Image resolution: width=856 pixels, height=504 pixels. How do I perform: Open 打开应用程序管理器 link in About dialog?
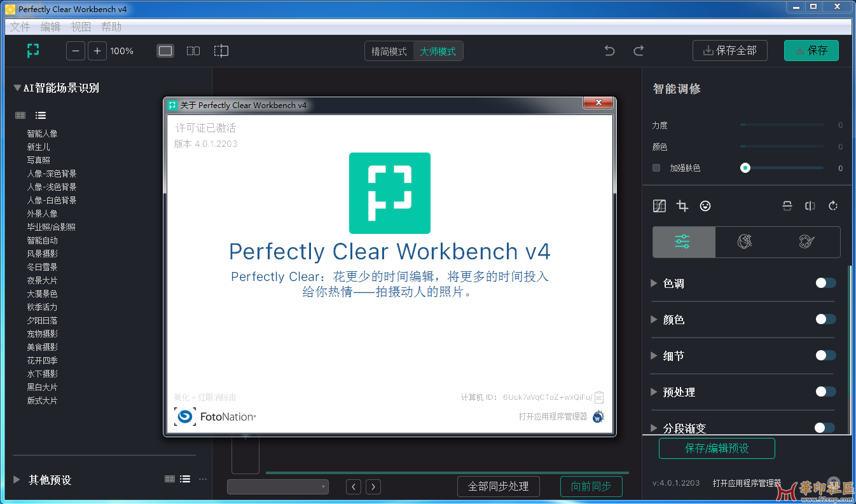coord(553,417)
